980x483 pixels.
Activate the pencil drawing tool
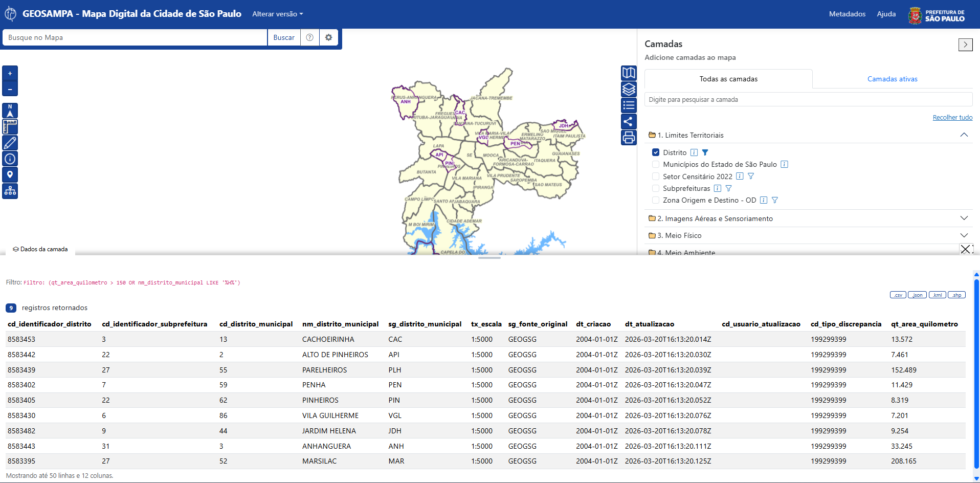(10, 143)
